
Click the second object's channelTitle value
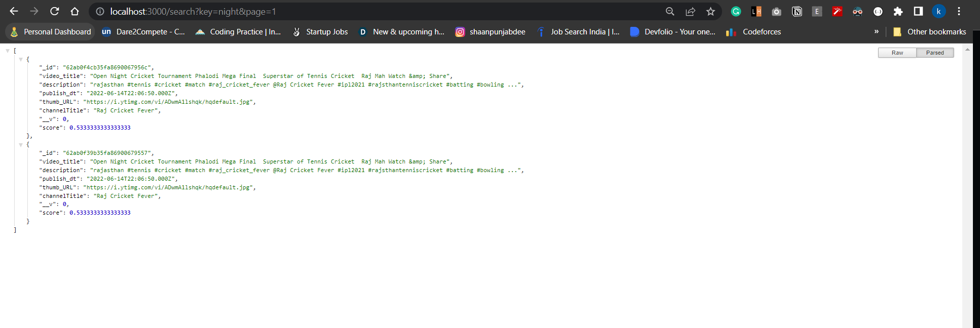126,196
